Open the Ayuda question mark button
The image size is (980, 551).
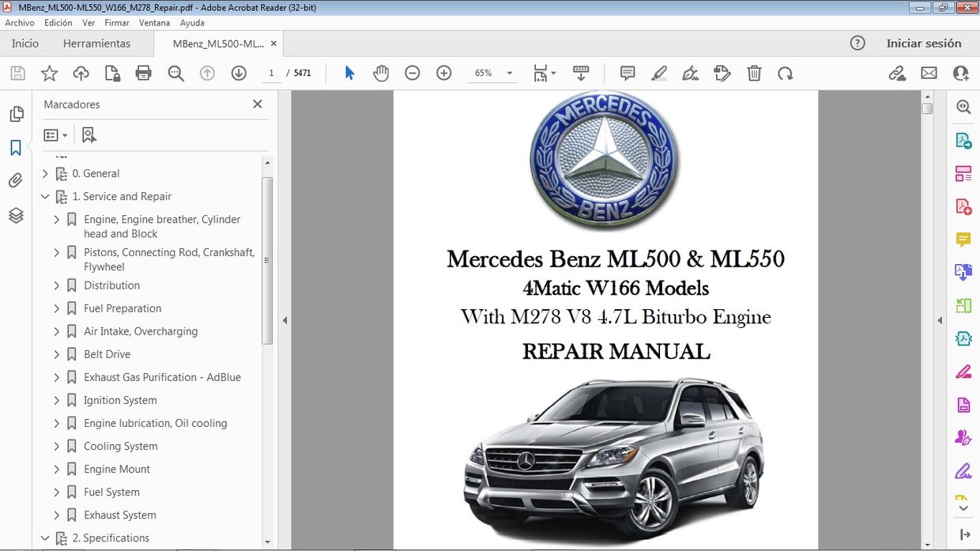[857, 43]
